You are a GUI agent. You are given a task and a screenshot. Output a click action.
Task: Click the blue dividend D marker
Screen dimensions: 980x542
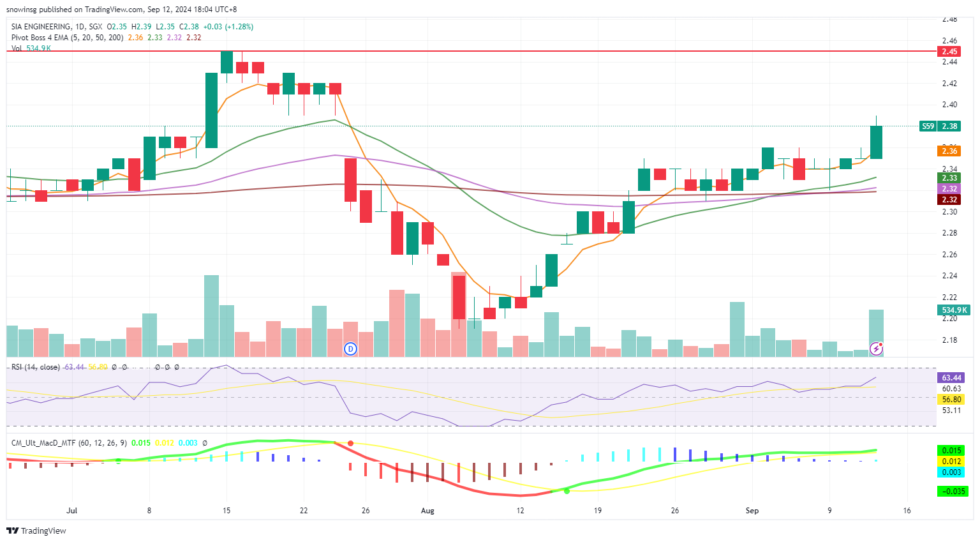point(350,349)
